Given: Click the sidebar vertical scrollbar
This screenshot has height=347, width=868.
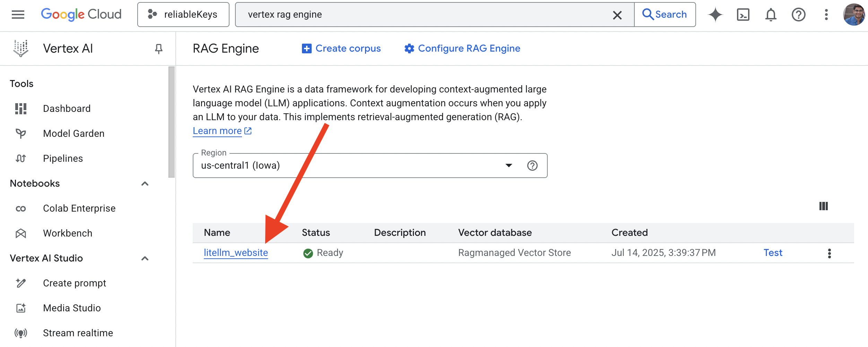Looking at the screenshot, I should coord(172,122).
